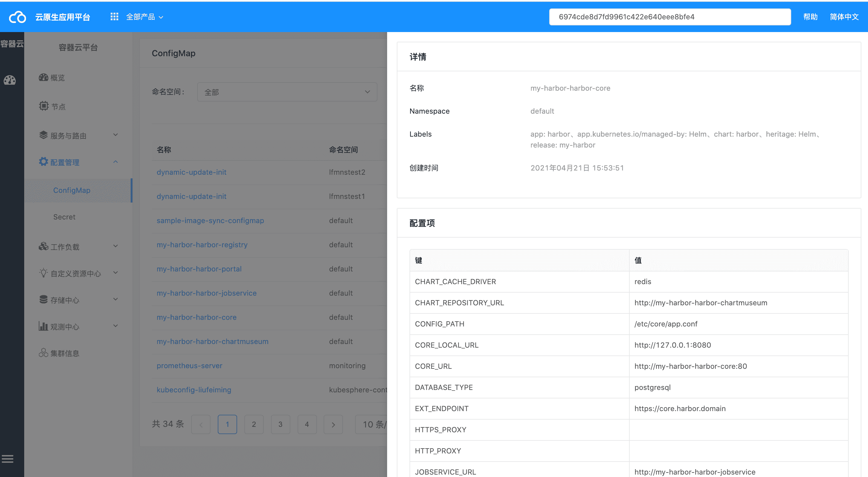
Task: Click the next page arrow
Action: point(333,424)
